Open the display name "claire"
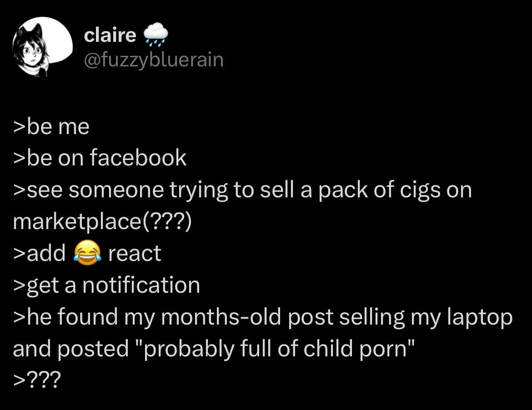 pos(110,35)
